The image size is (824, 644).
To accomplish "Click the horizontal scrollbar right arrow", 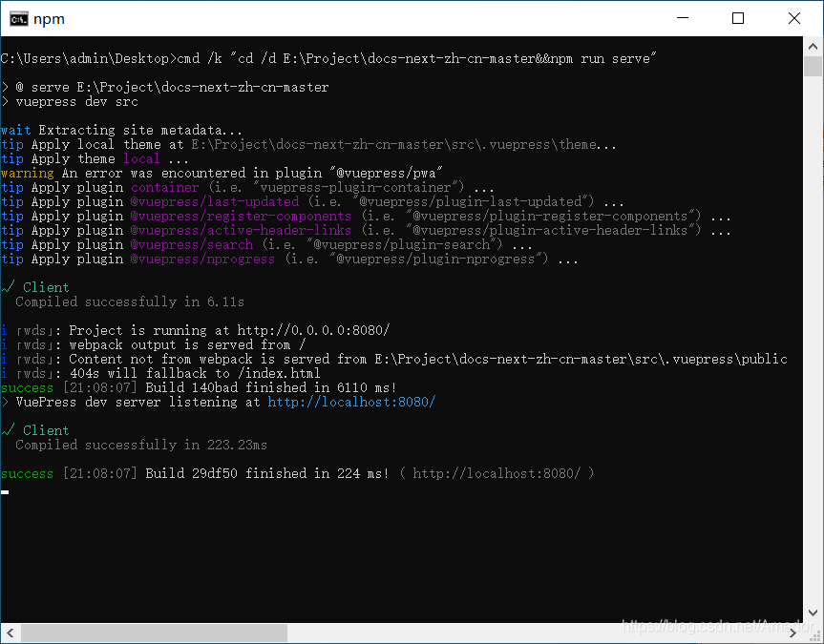I will point(793,633).
